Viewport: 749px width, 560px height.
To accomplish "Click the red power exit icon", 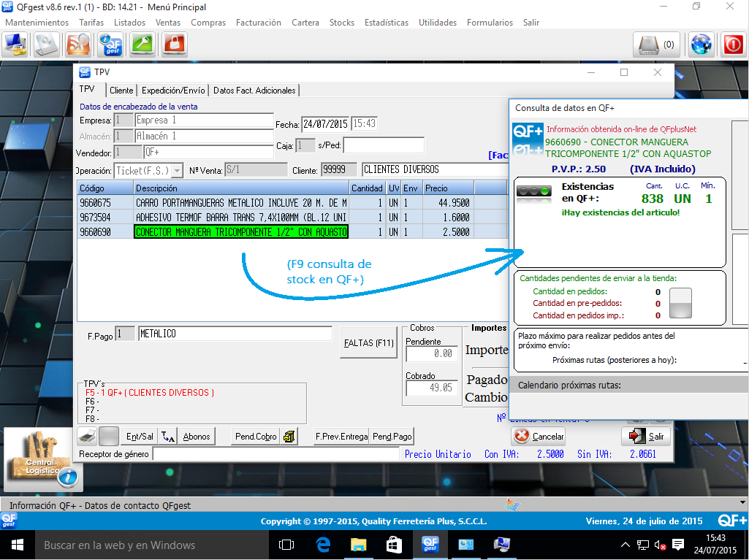I will (x=733, y=45).
